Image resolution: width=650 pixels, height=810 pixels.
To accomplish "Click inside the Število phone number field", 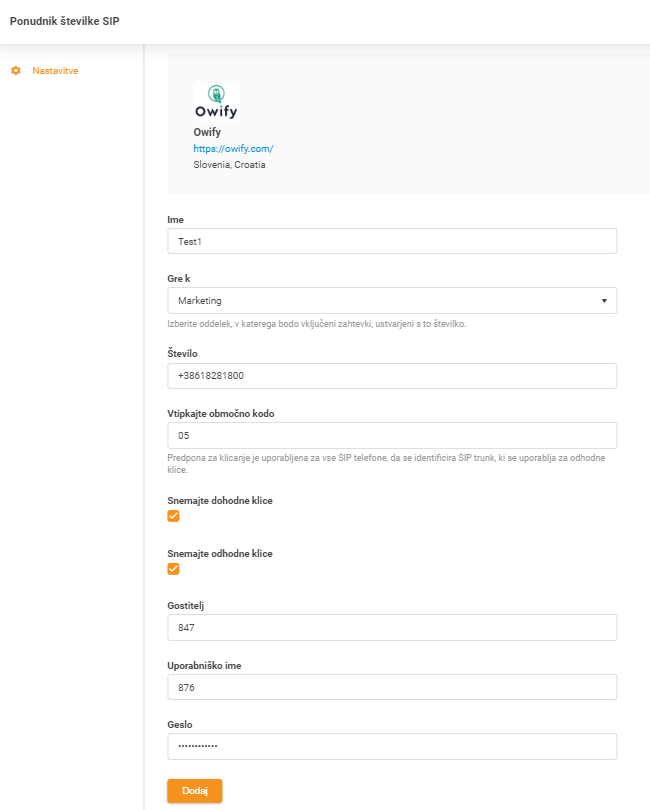I will pos(390,375).
